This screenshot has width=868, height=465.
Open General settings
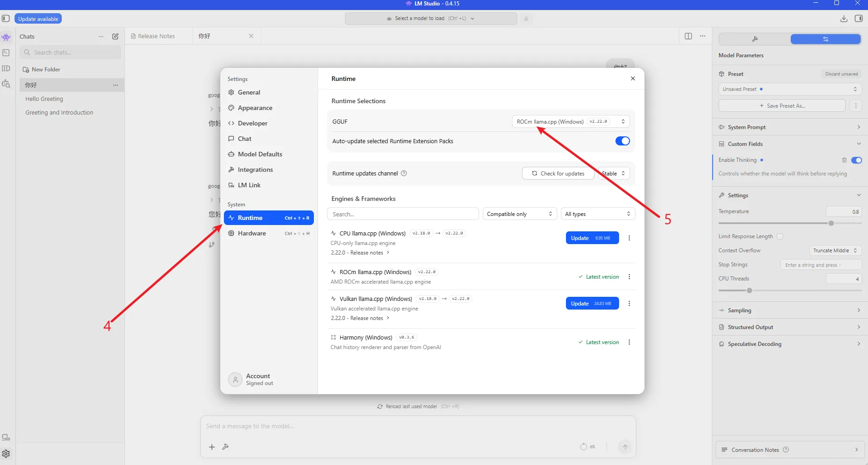269,92
